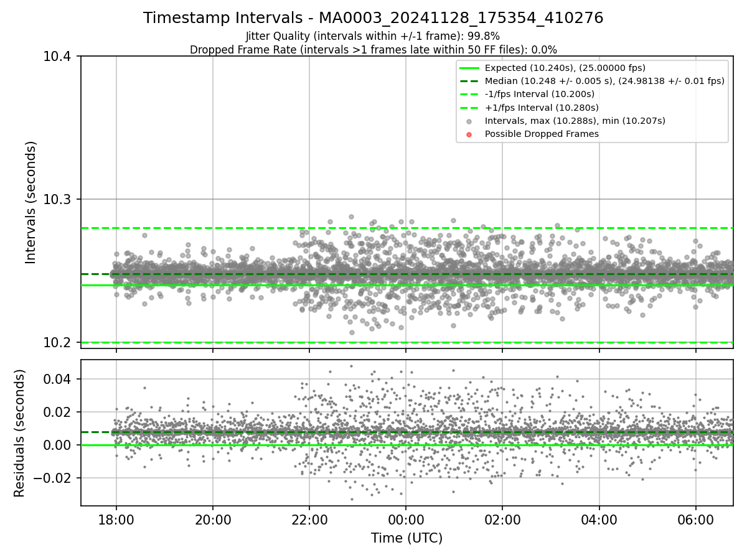Click legend entry 'Expected (10.240s), (25.00000 fps)'
This screenshot has width=747, height=560.
point(565,68)
